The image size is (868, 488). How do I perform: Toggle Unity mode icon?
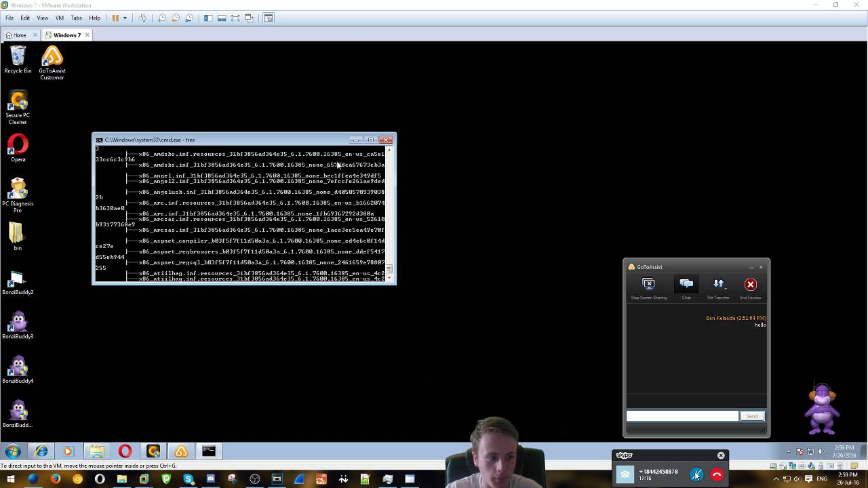(249, 18)
